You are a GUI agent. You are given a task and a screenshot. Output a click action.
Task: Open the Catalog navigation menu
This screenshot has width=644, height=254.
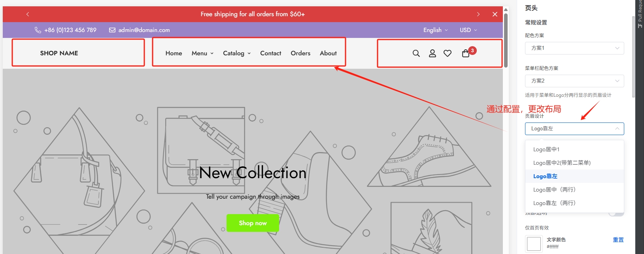236,53
